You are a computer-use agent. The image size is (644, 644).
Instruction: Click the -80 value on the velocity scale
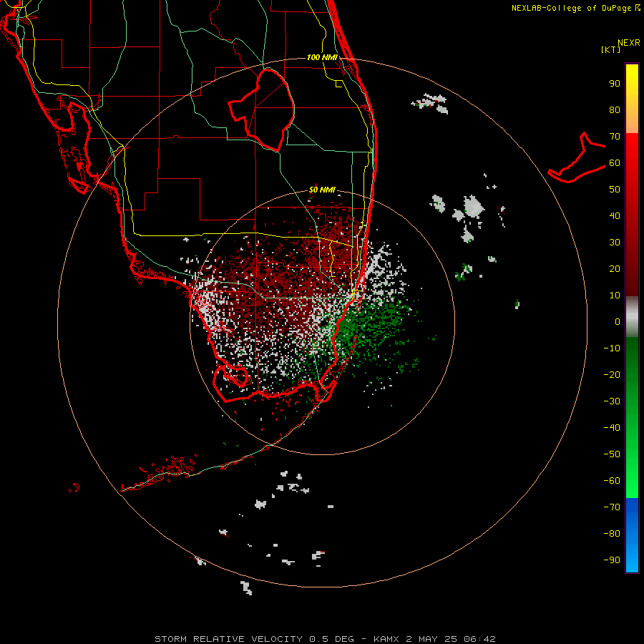(x=612, y=534)
